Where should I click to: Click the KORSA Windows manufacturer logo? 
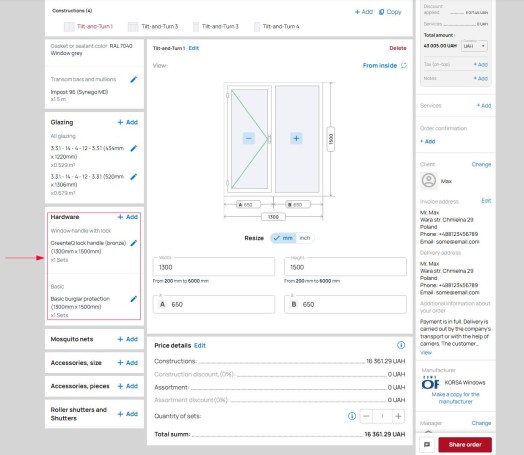click(430, 383)
